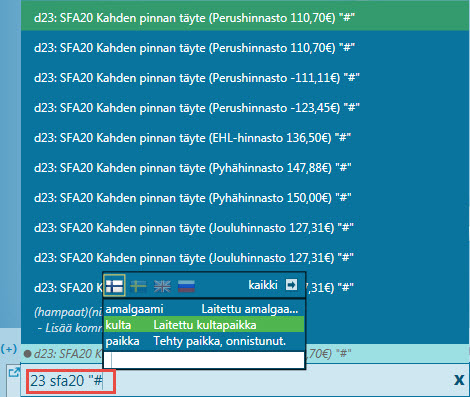Choose the kulta Laitettu kultapaikka entry
This screenshot has width=470, height=397.
coord(204,325)
